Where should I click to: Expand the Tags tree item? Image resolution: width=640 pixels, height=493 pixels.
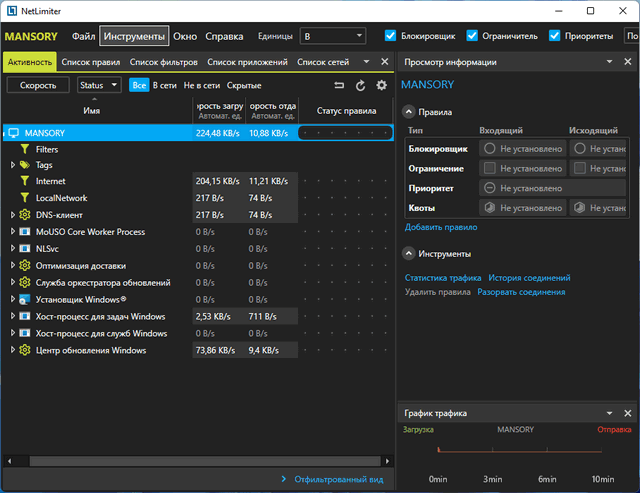[13, 165]
